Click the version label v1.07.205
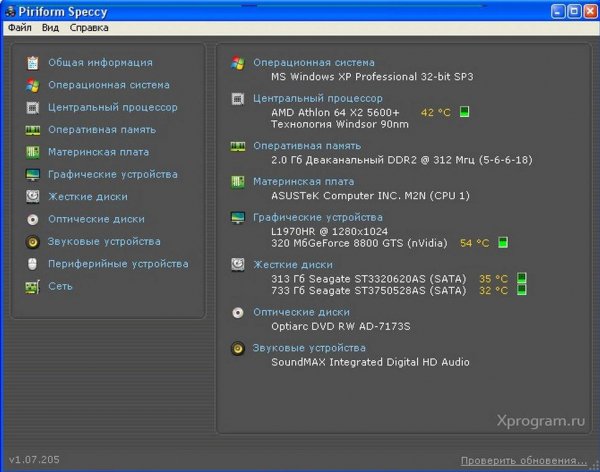This screenshot has height=472, width=600. (x=34, y=460)
